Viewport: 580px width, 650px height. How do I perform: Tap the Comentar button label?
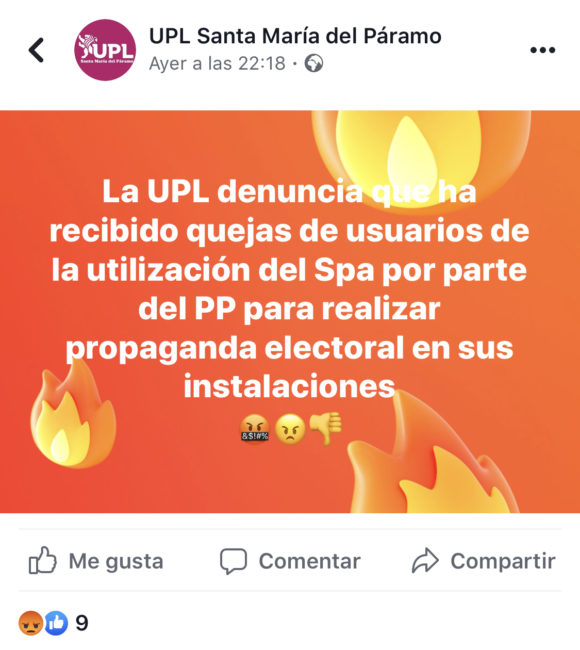click(x=310, y=561)
